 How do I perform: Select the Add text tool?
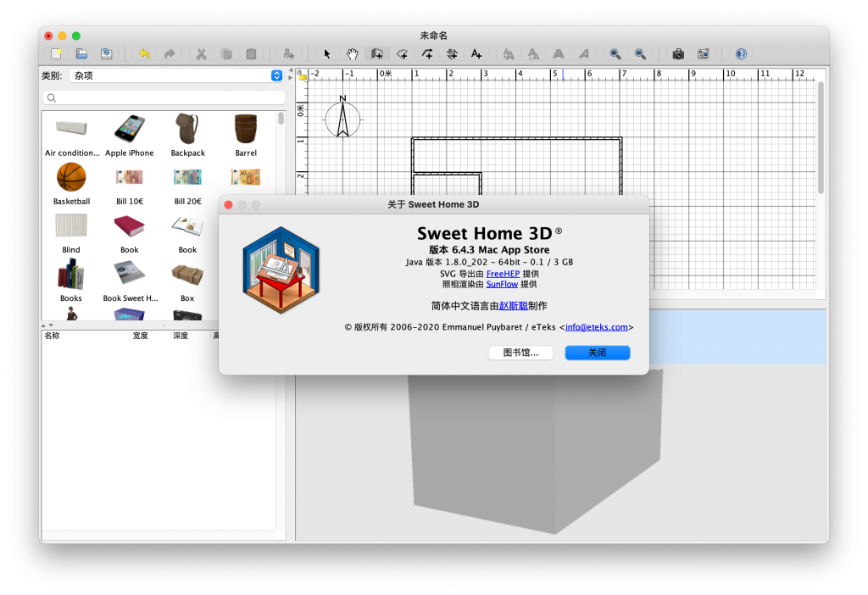tap(476, 53)
